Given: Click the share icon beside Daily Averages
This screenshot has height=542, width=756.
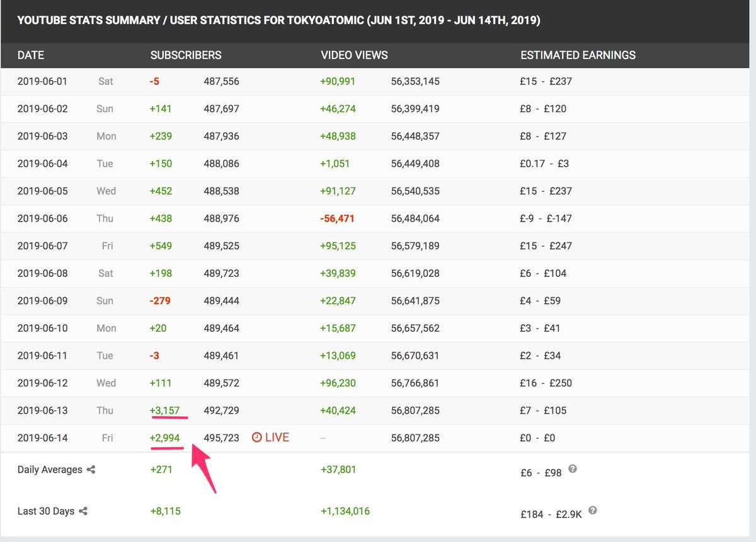Looking at the screenshot, I should pyautogui.click(x=91, y=470).
